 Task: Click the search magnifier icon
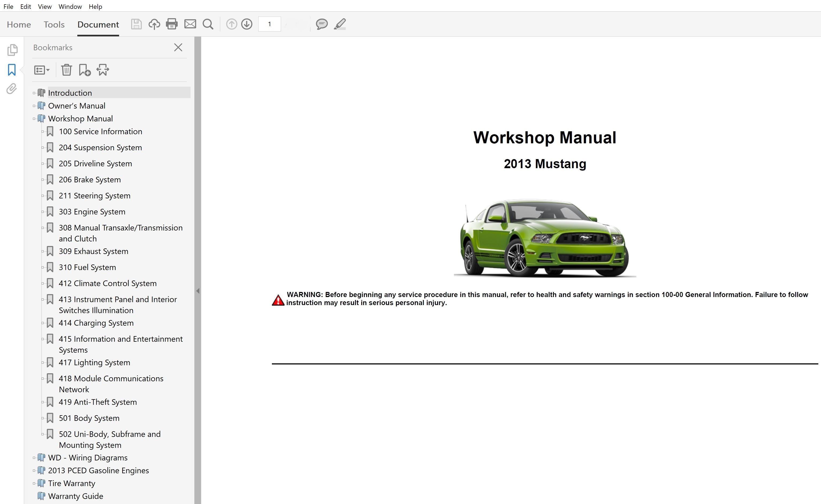[208, 24]
